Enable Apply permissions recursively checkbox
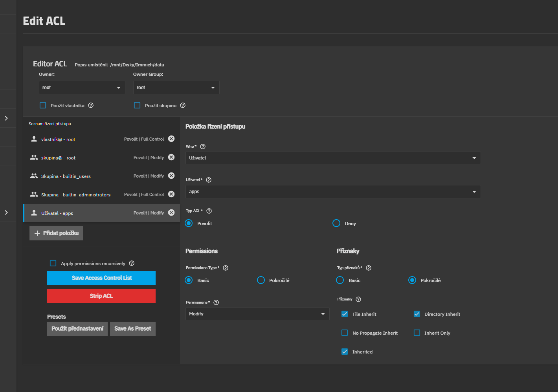 [53, 264]
